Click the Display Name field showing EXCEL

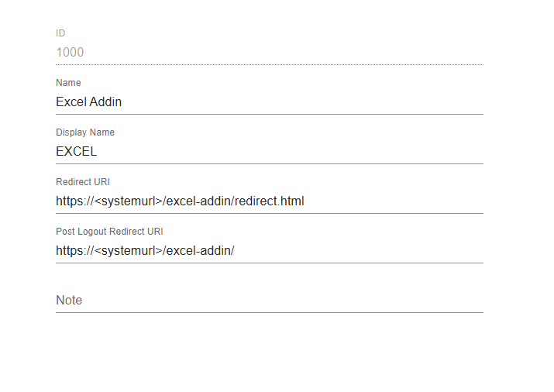point(269,152)
